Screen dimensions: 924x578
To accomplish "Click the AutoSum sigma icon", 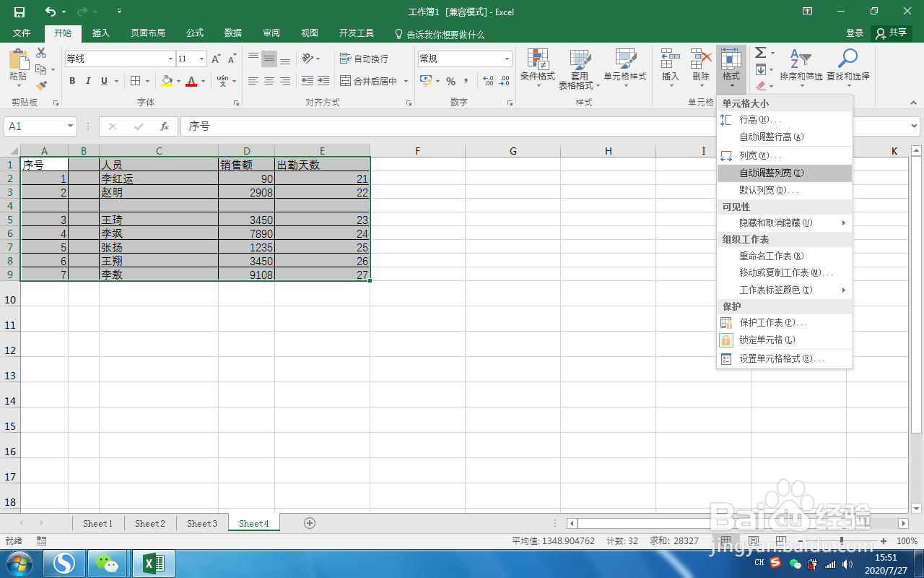I will point(760,53).
